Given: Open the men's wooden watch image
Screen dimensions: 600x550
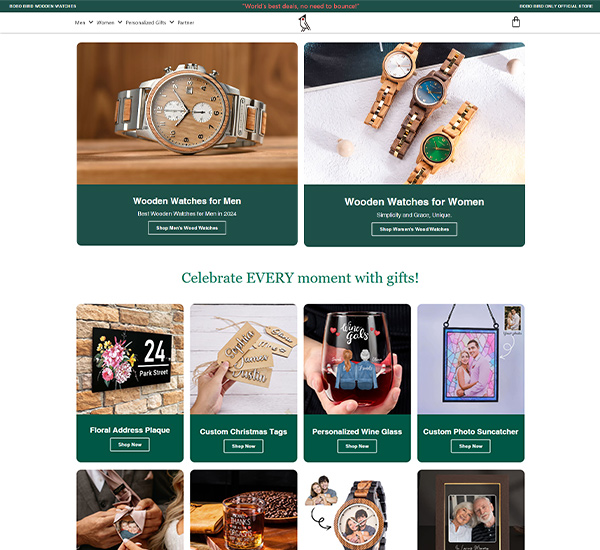Looking at the screenshot, I should point(187,114).
